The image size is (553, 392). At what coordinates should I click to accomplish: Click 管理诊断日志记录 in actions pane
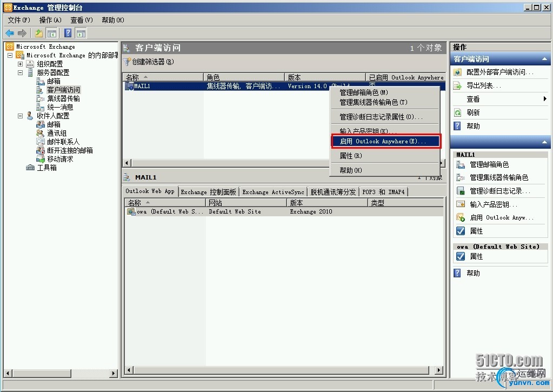pyautogui.click(x=499, y=191)
